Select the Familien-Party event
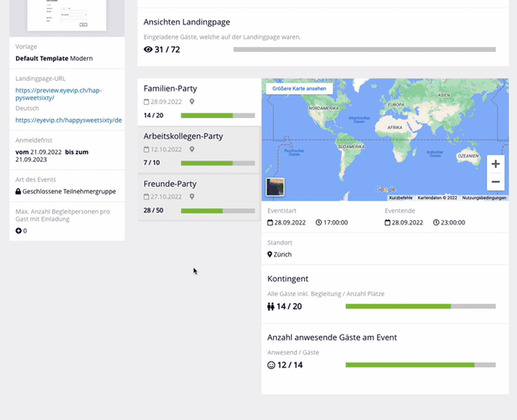 click(x=199, y=102)
